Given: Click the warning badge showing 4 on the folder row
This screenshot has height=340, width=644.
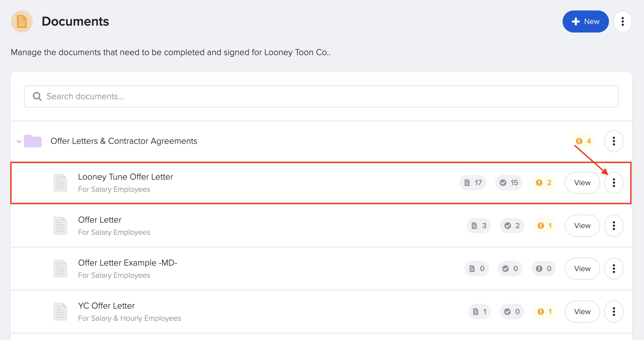Looking at the screenshot, I should [583, 141].
